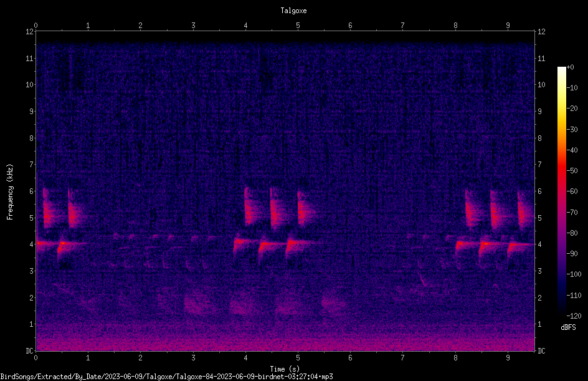The width and height of the screenshot is (588, 381).
Task: Click "8" on the top time axis
Action: click(455, 26)
